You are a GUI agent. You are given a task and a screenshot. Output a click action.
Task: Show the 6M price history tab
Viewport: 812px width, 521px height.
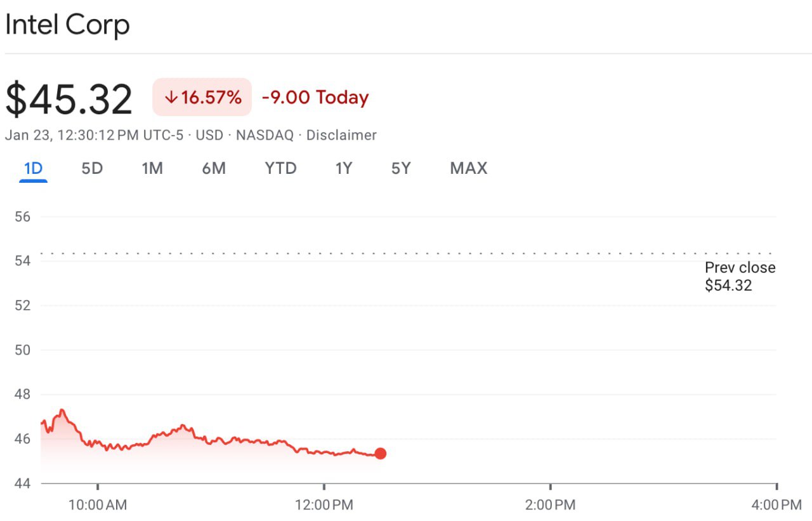pos(214,169)
